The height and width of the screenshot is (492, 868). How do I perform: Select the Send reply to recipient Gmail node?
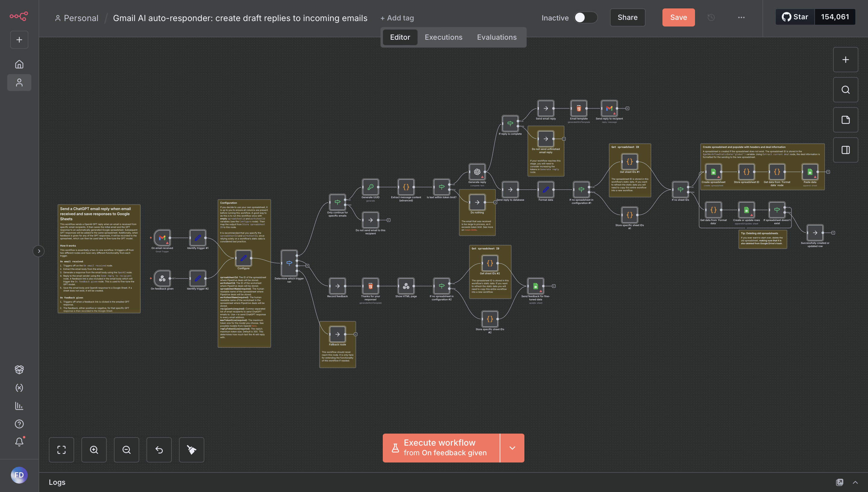[609, 108]
